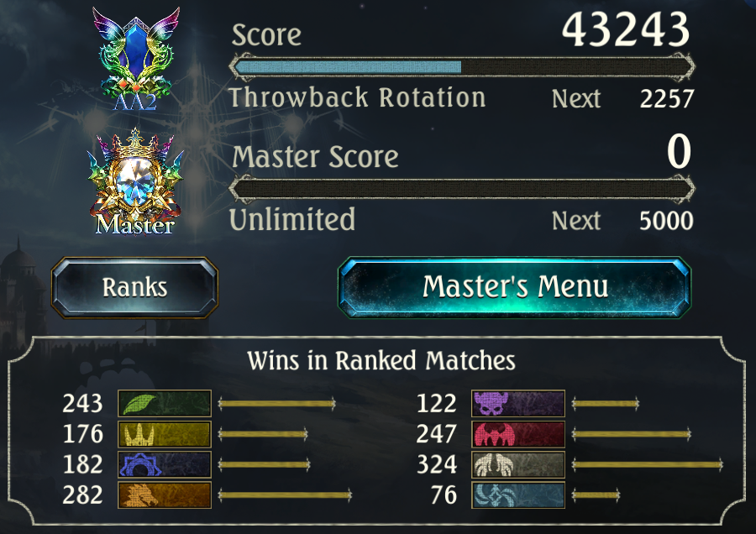Viewport: 756px width, 534px height.
Task: Select the Dragoncraft orange dragon icon
Action: [x=165, y=495]
